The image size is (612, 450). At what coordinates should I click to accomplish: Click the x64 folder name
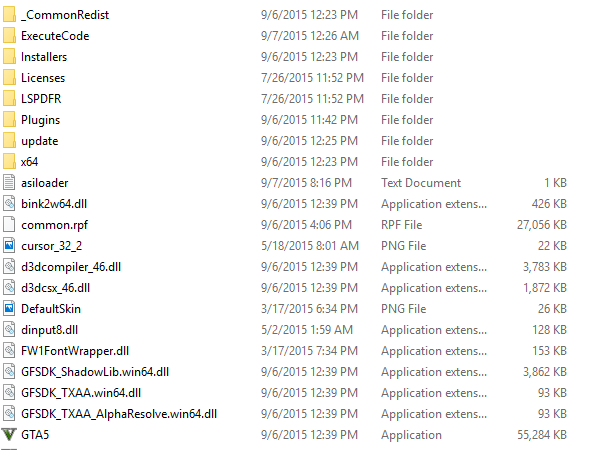tap(30, 162)
